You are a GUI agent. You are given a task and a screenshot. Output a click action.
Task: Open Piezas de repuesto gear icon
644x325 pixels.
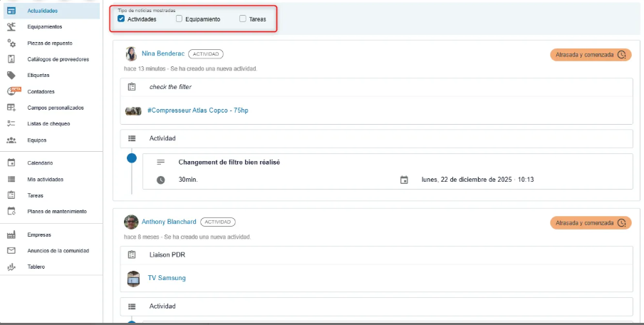click(11, 43)
